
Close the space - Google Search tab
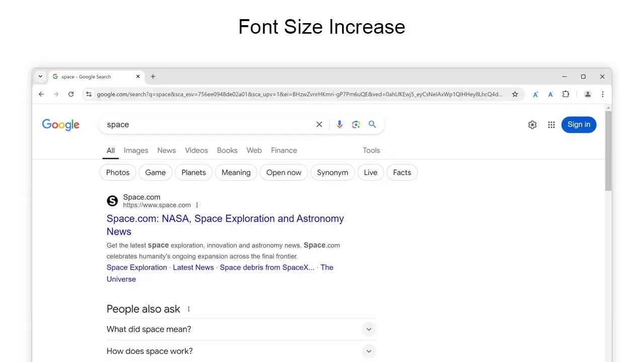tap(138, 76)
